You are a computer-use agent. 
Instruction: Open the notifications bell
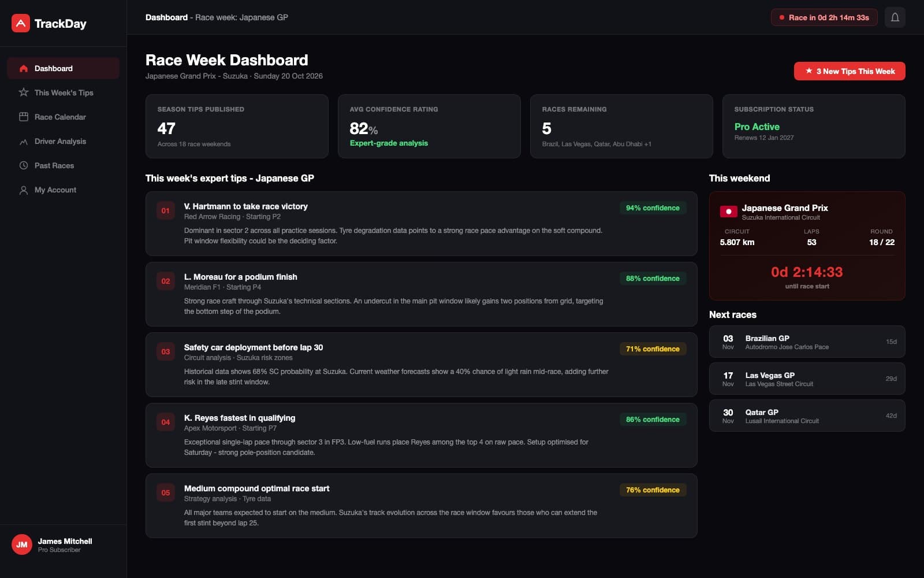[895, 17]
